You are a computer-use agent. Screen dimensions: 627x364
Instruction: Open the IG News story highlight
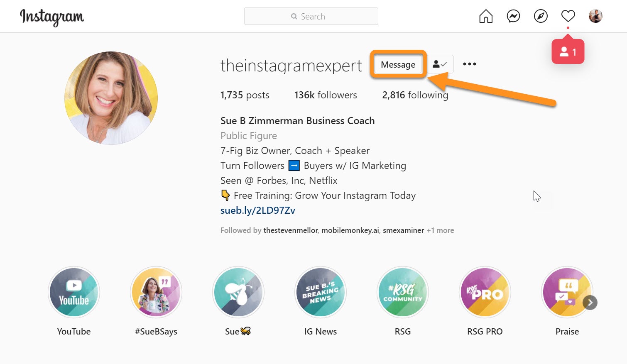320,292
